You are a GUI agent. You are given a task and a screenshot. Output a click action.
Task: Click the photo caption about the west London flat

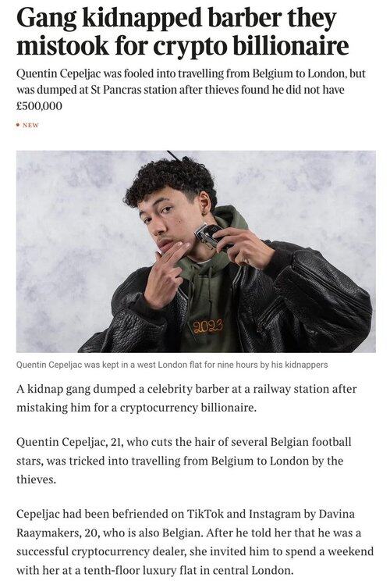click(x=172, y=365)
